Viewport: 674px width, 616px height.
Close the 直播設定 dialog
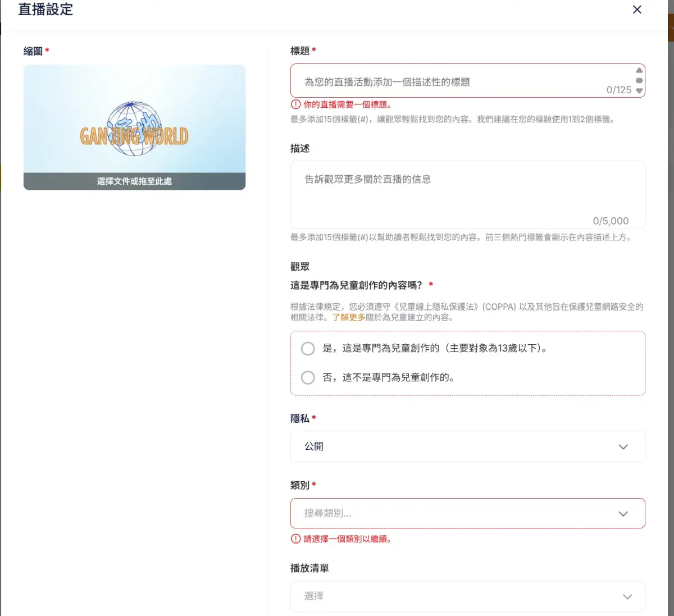click(x=637, y=10)
